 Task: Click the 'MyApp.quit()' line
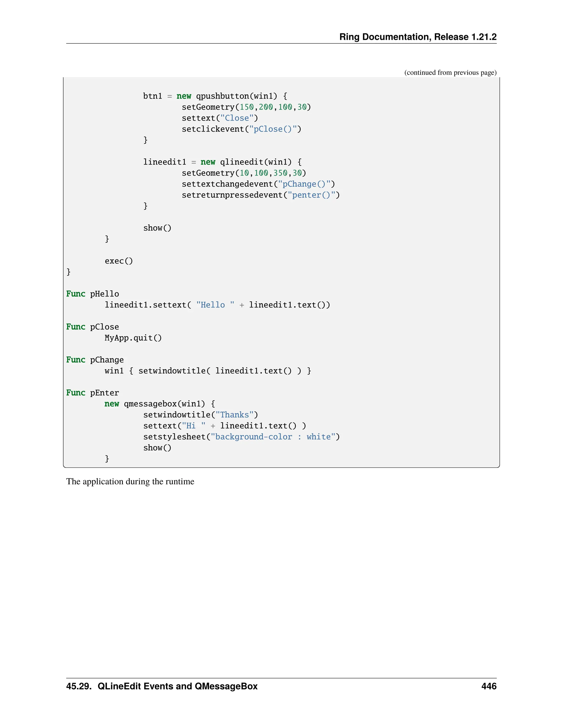coord(133,338)
